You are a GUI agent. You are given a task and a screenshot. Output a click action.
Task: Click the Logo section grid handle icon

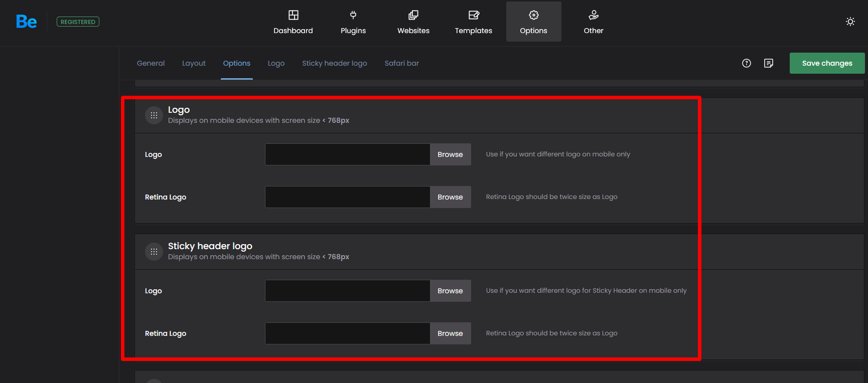pyautogui.click(x=154, y=115)
